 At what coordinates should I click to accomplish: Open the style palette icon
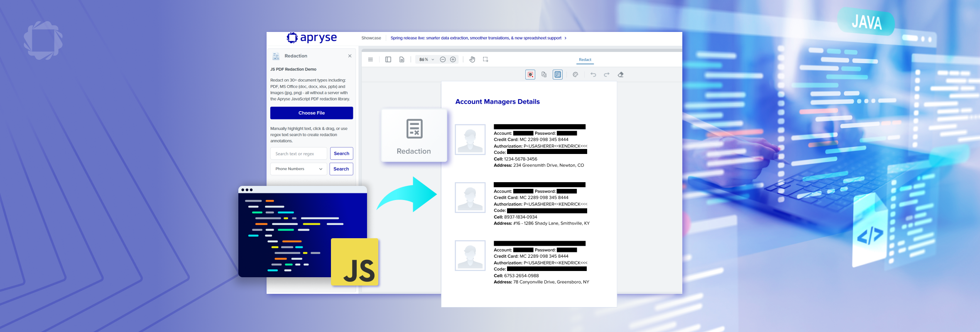[x=576, y=75]
